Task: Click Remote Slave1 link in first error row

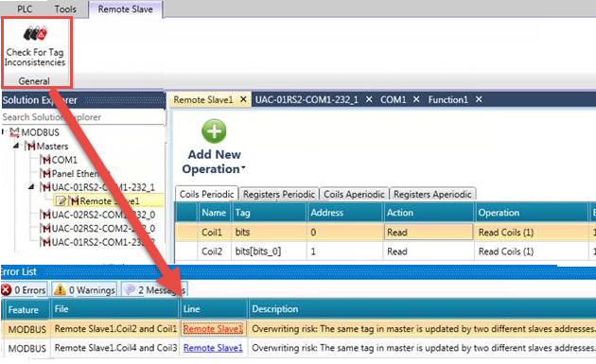Action: click(x=213, y=329)
